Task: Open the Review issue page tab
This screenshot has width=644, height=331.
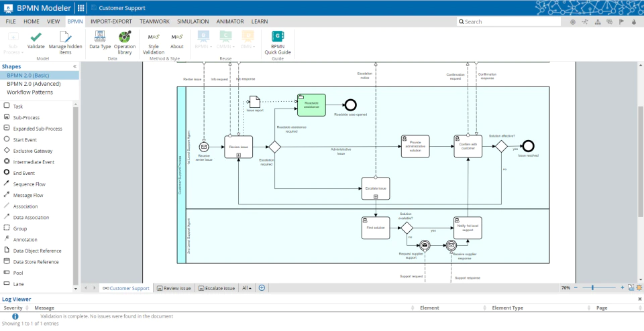Action: [174, 288]
